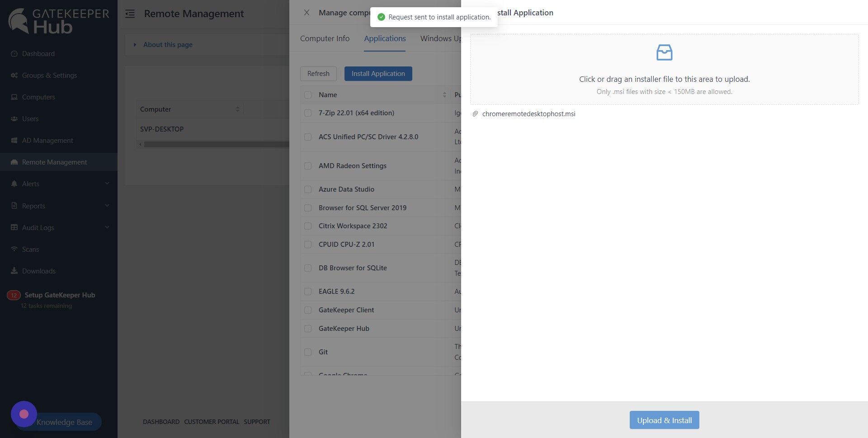Click the chromeremotedesktophost.msi uploaded file entry
868x438 pixels.
click(x=528, y=114)
